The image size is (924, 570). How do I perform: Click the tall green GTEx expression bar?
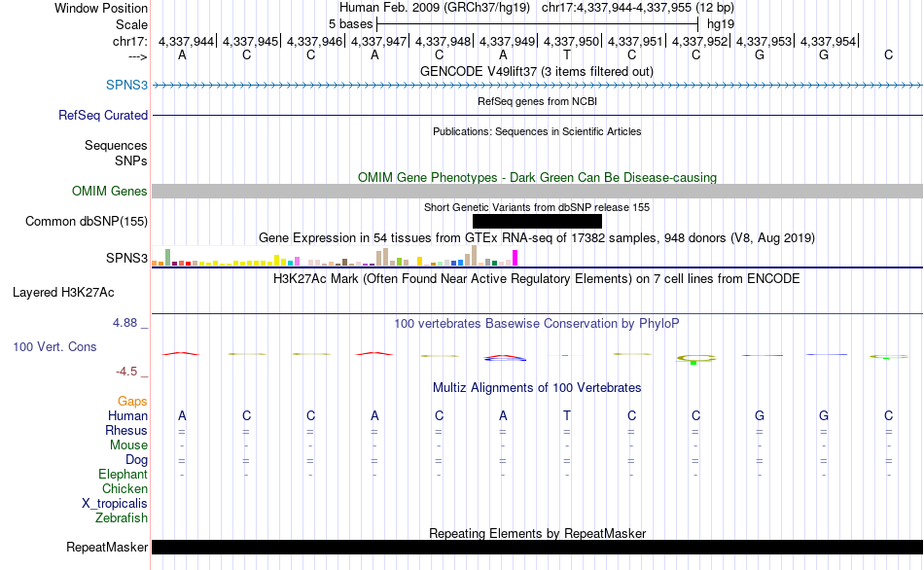(x=168, y=257)
